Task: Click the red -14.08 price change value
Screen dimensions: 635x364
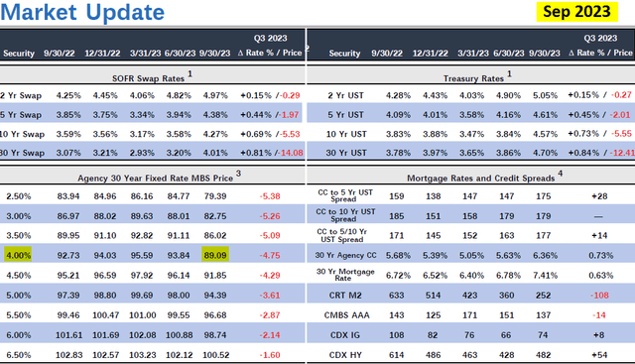Action: (x=291, y=153)
